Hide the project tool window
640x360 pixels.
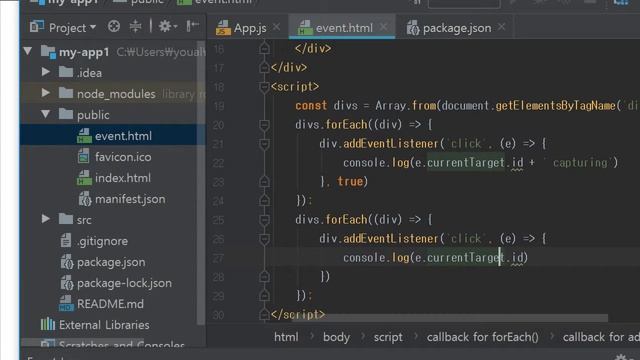192,27
